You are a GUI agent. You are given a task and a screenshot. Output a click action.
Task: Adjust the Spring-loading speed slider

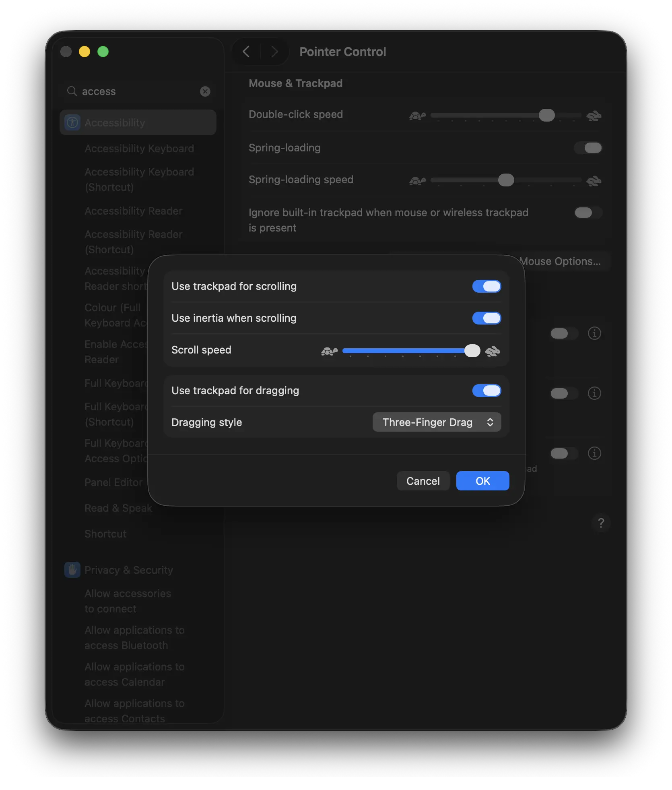coord(506,180)
